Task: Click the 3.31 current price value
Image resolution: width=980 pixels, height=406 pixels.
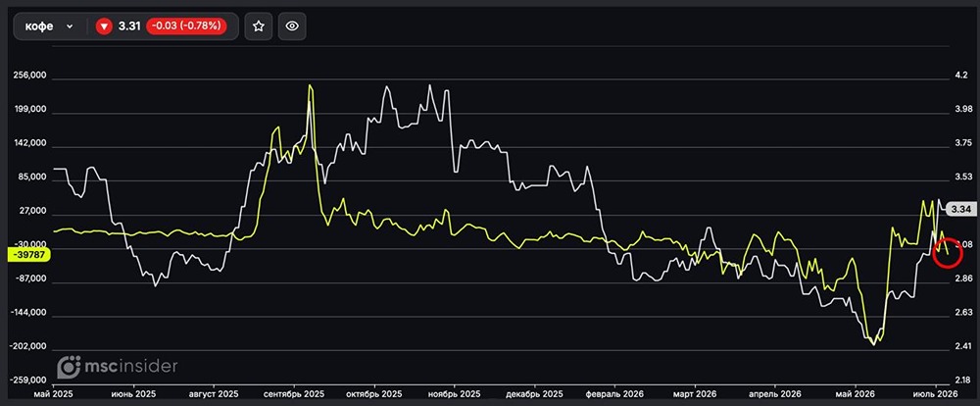Action: coord(128,26)
